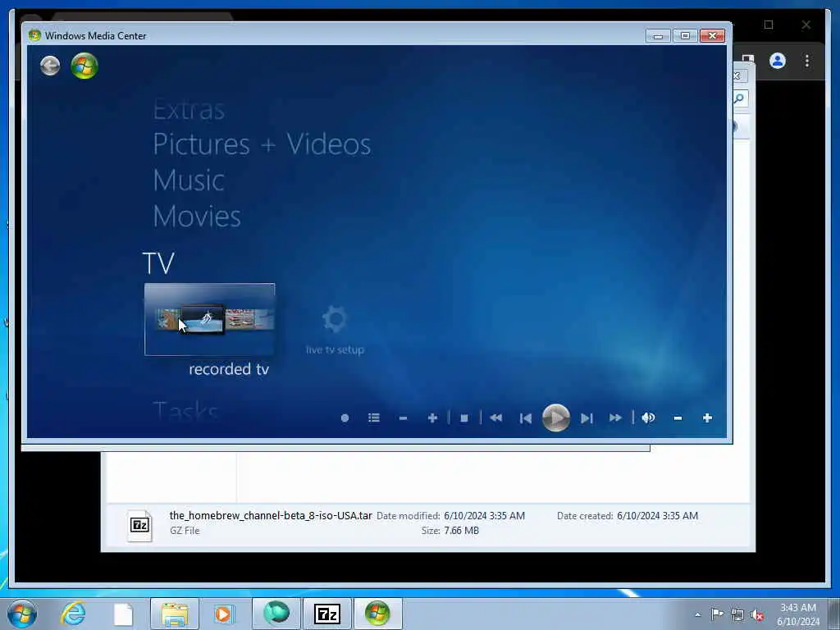Open the recorded tv thumbnail tile

tap(209, 319)
